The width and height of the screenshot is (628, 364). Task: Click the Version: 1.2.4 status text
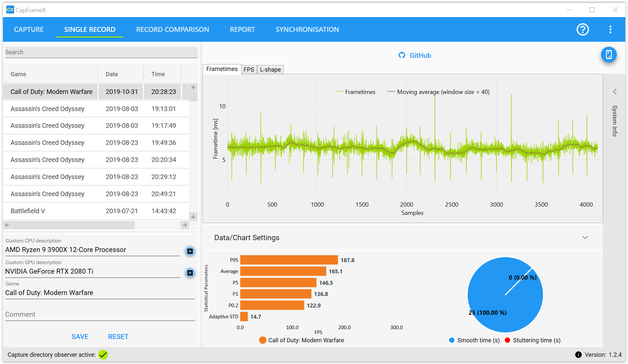pyautogui.click(x=603, y=355)
